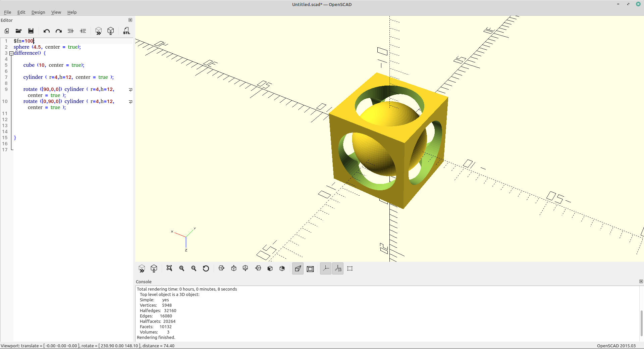Open the File menu
Screen dimensions: 644x349
7,12
